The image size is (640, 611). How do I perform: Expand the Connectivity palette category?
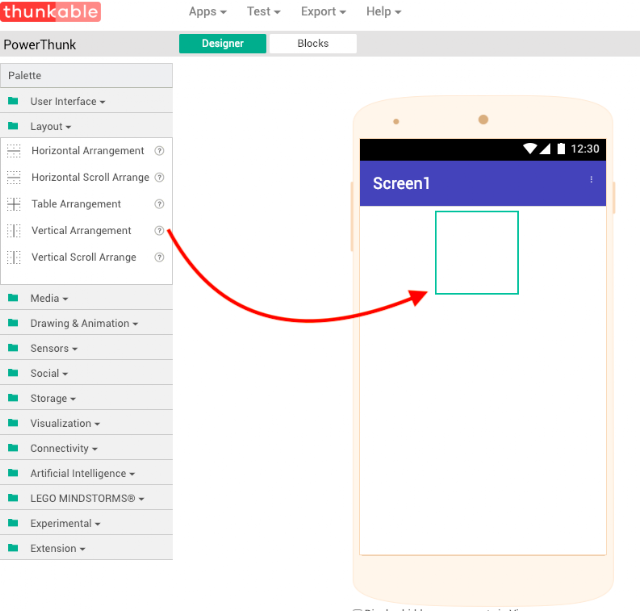(86, 448)
